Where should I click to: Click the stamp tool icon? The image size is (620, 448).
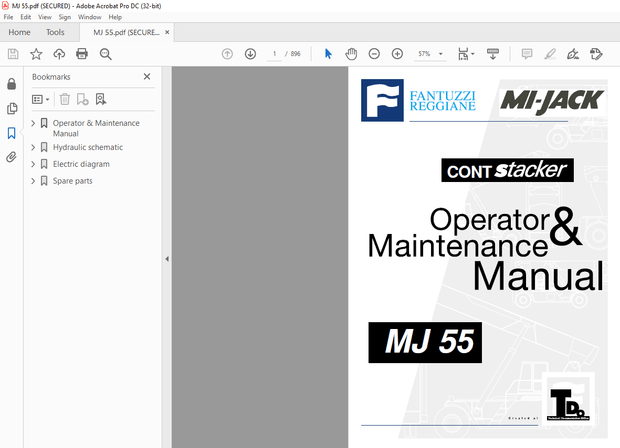click(596, 54)
